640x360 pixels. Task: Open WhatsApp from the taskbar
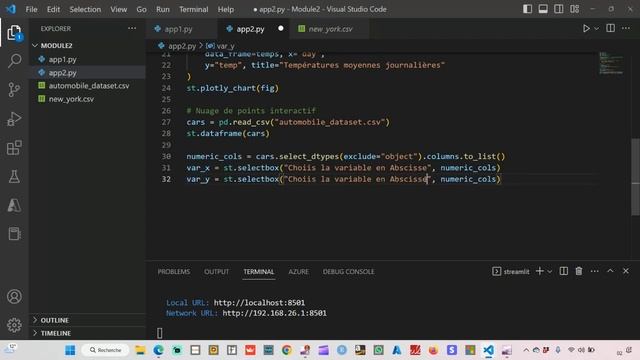[x=378, y=350]
